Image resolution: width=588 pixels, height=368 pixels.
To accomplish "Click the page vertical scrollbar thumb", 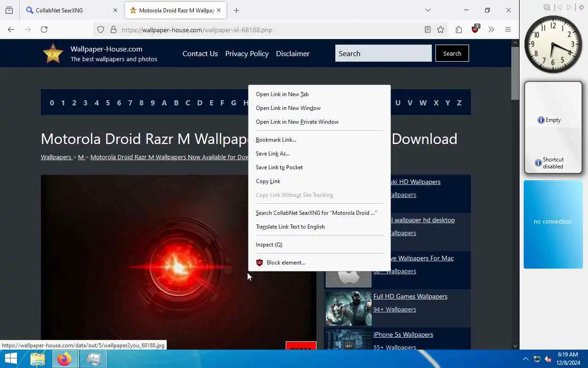I will [515, 73].
